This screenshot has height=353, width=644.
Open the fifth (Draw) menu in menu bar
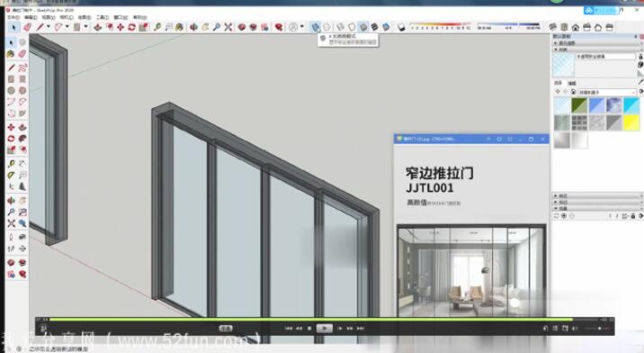click(x=85, y=17)
